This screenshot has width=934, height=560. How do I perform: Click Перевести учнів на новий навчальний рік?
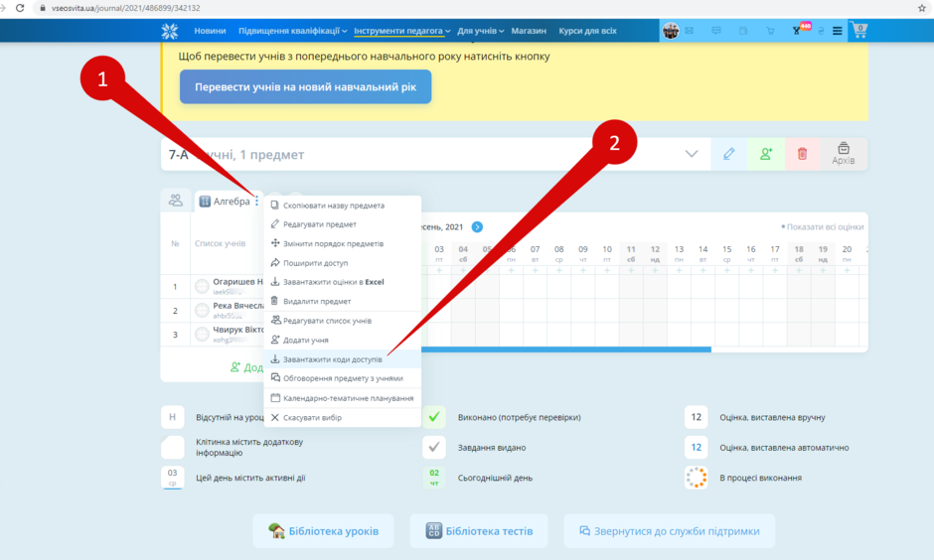point(306,87)
